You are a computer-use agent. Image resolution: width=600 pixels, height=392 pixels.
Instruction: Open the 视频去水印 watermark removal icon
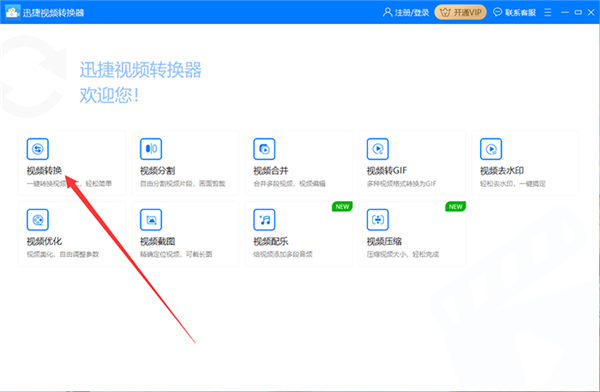tap(491, 149)
